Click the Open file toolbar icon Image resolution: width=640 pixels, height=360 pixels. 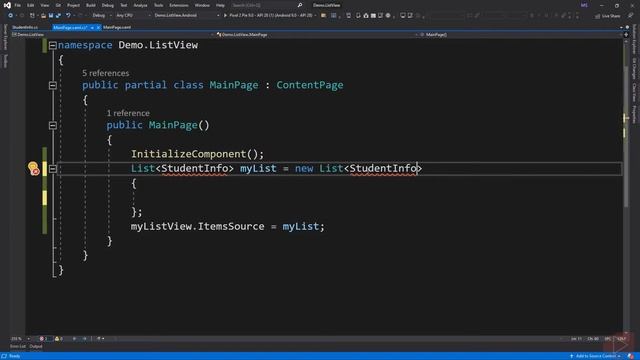(x=43, y=16)
